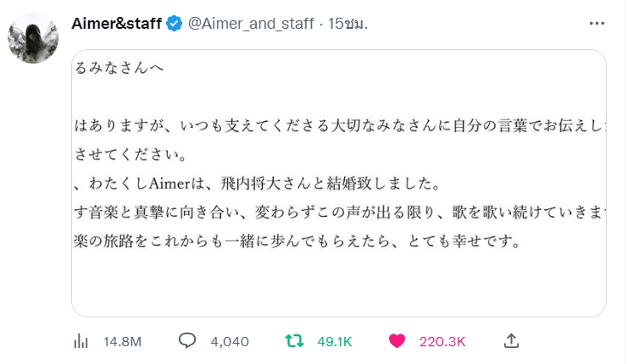
Task: Click the blue verified badge
Action: coord(175,24)
